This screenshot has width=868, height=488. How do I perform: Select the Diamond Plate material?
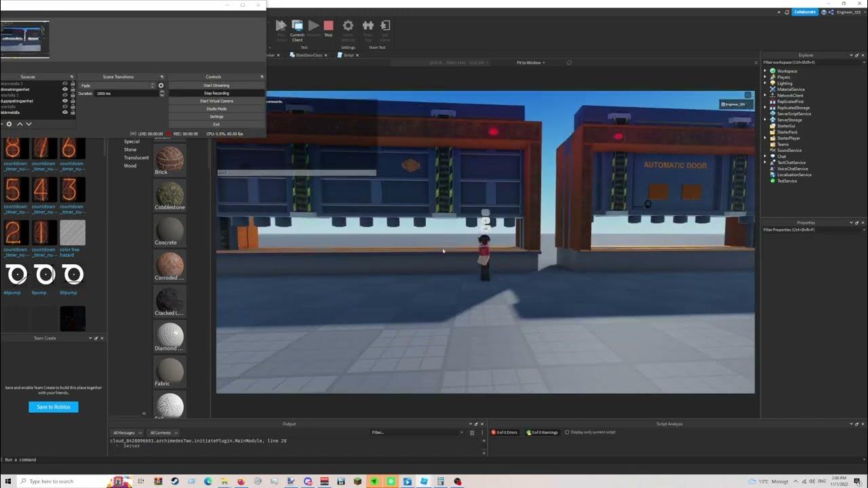click(170, 338)
